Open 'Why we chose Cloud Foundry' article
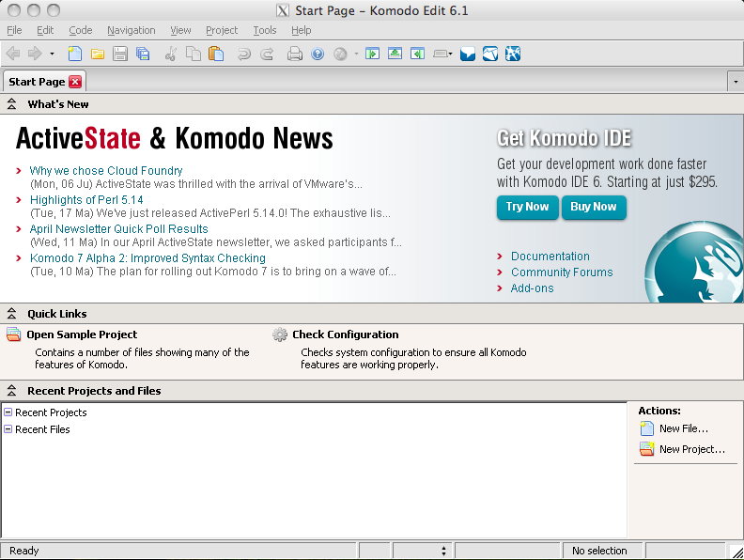 click(x=106, y=170)
